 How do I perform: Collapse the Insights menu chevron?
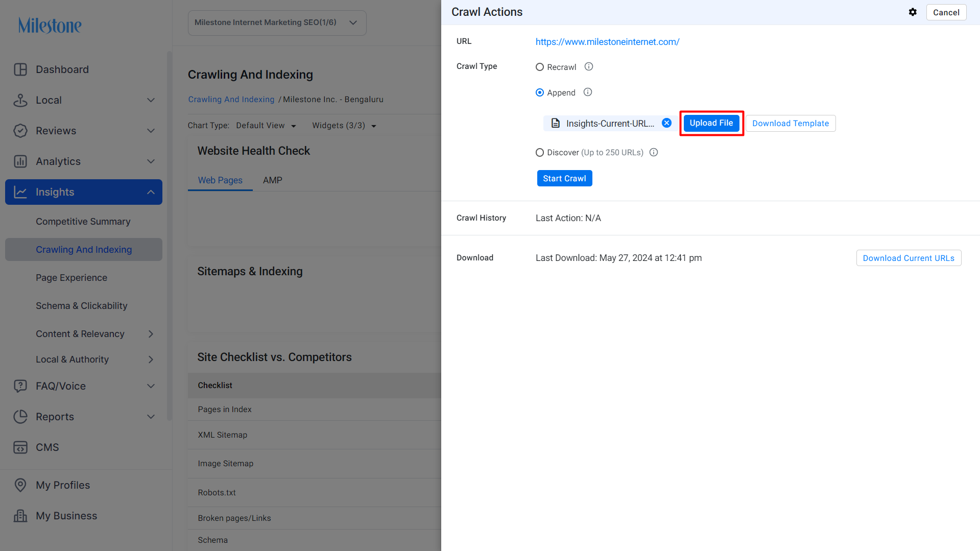coord(151,192)
